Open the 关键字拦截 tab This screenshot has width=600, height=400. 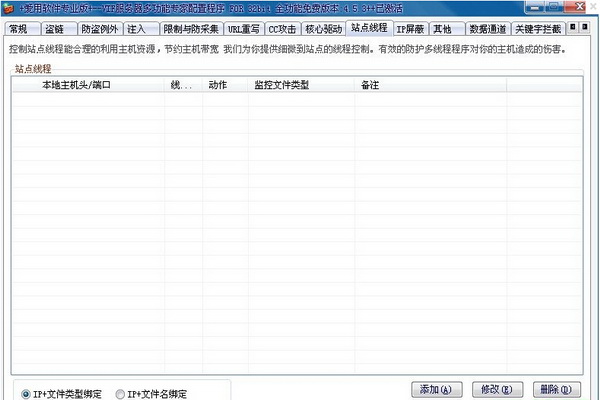(537, 29)
